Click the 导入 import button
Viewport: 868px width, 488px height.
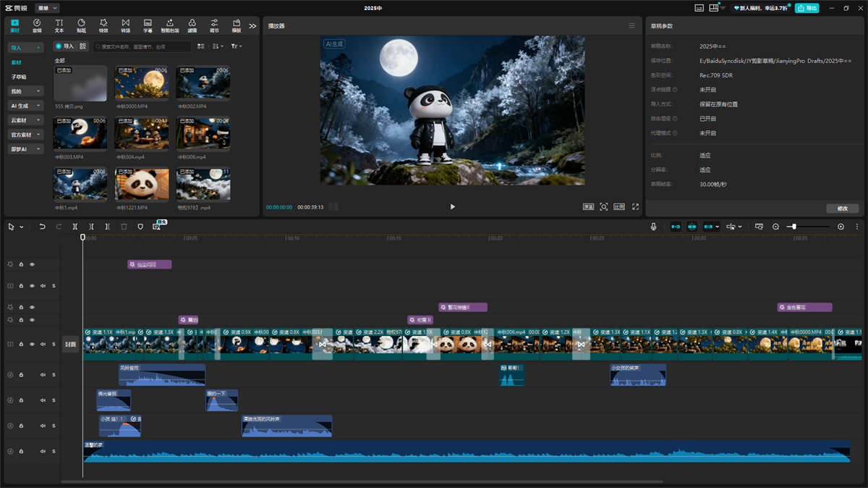point(65,46)
